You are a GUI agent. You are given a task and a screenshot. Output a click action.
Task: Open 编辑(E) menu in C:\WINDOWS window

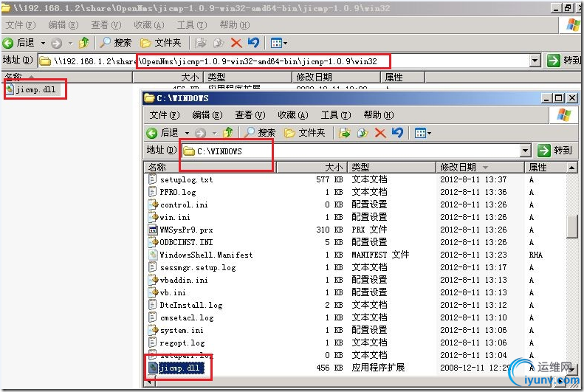coord(207,115)
